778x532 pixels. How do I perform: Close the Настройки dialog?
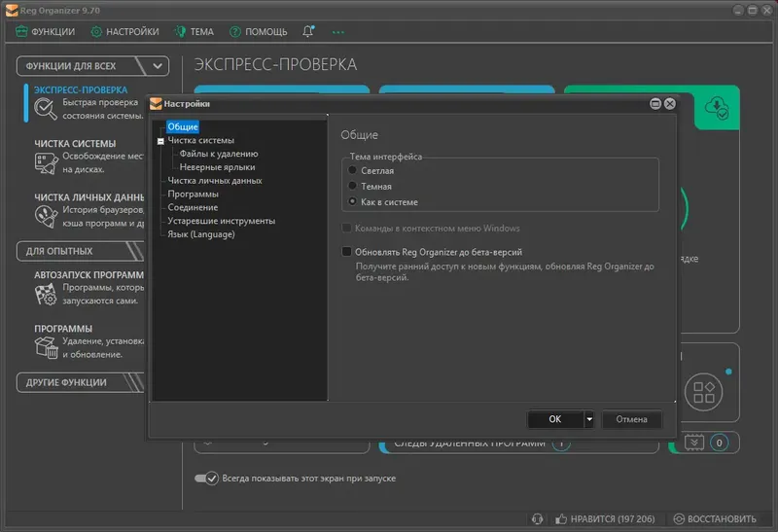point(670,104)
